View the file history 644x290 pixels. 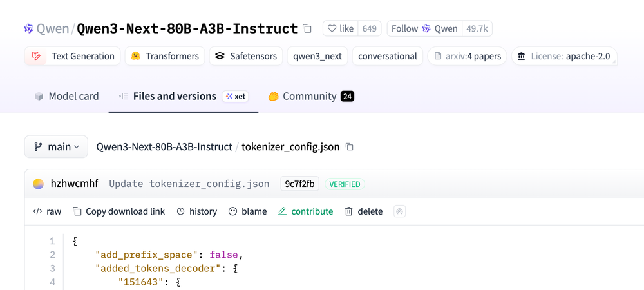click(x=196, y=211)
